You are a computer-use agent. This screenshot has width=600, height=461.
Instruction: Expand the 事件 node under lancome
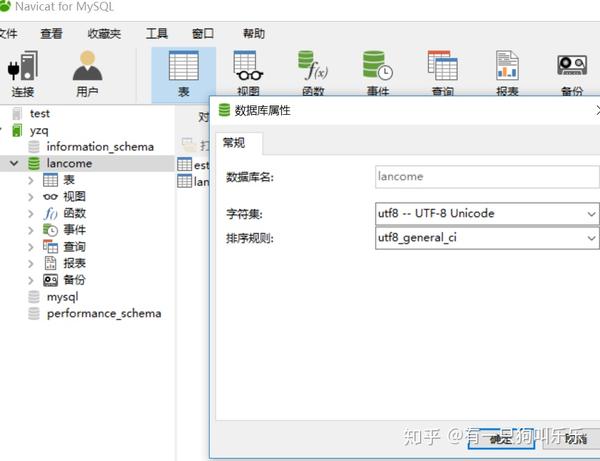coord(31,230)
